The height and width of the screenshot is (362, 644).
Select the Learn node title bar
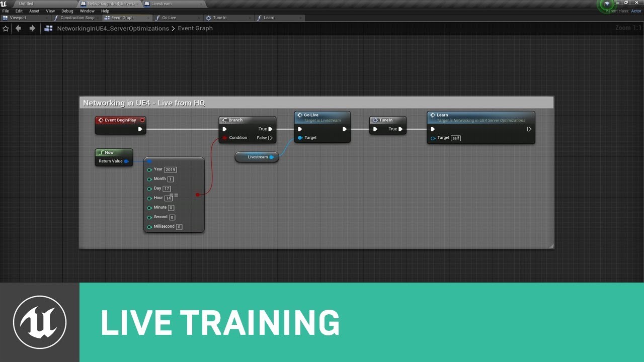480,118
